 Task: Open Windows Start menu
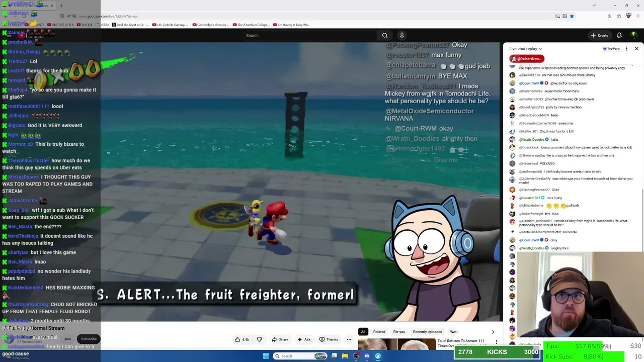click(x=266, y=356)
